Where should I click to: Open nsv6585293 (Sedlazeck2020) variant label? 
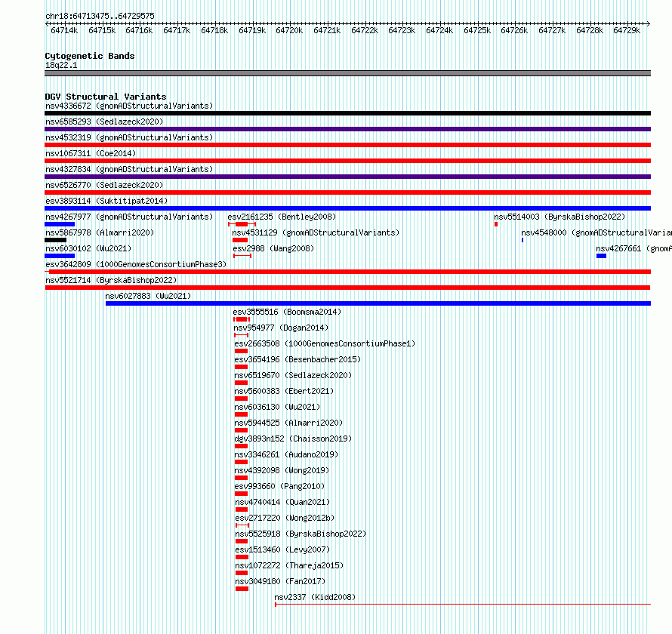coord(104,122)
